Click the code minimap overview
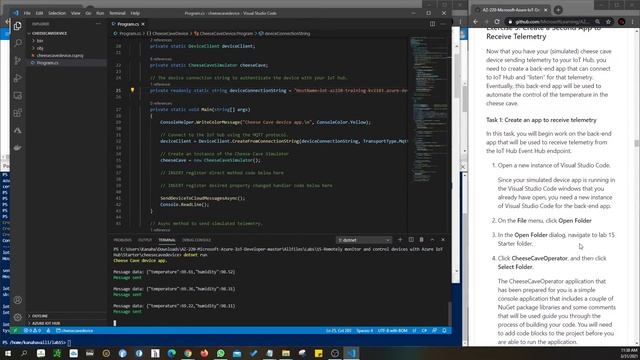This screenshot has width=640, height=360. tap(429, 110)
